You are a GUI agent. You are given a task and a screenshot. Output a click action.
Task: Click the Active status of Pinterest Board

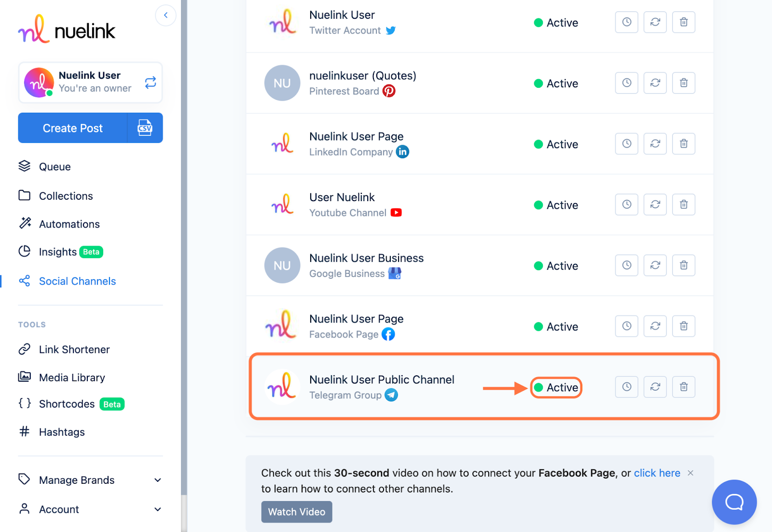[556, 83]
